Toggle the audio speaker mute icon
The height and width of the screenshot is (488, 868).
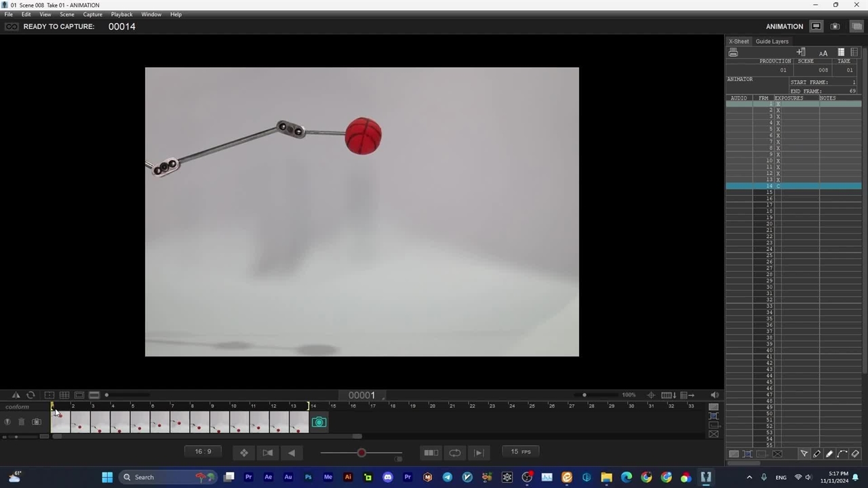pyautogui.click(x=715, y=395)
